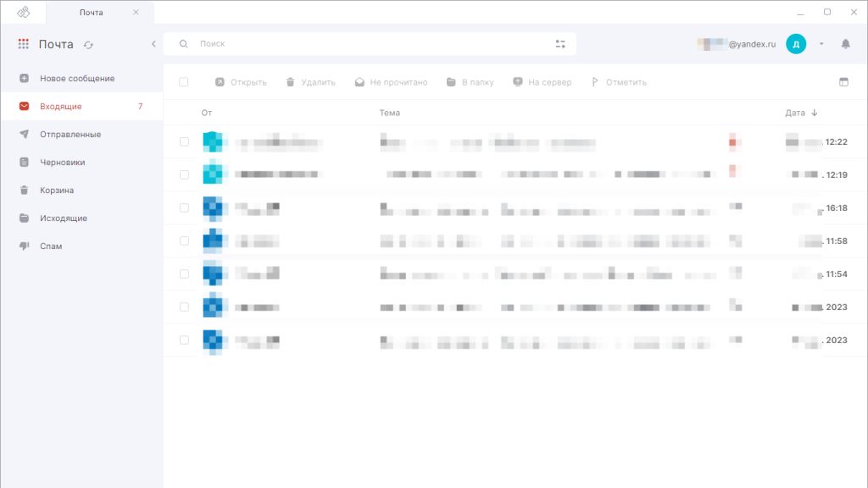This screenshot has width=868, height=488.
Task: Click the user avatar with letter Д
Action: [x=796, y=44]
